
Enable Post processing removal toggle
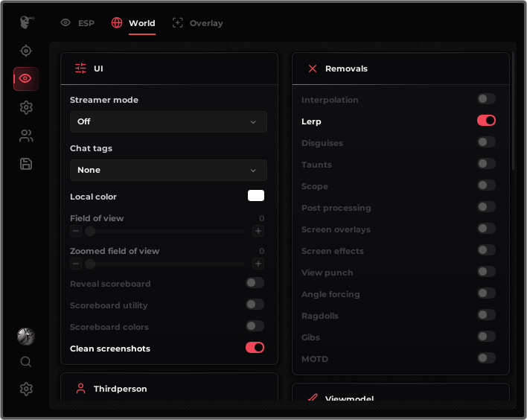[x=486, y=207]
